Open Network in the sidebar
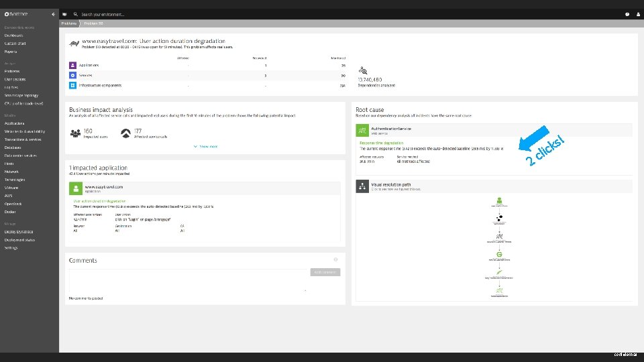The image size is (644, 362). point(11,172)
